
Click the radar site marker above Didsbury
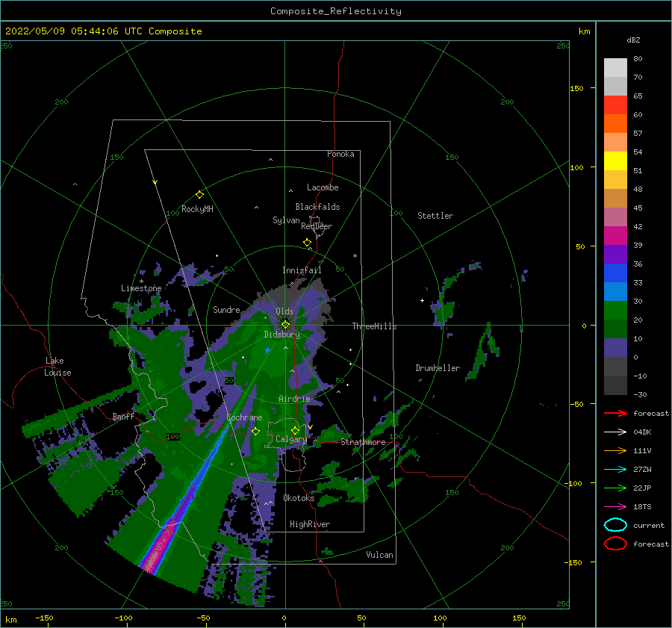[285, 325]
